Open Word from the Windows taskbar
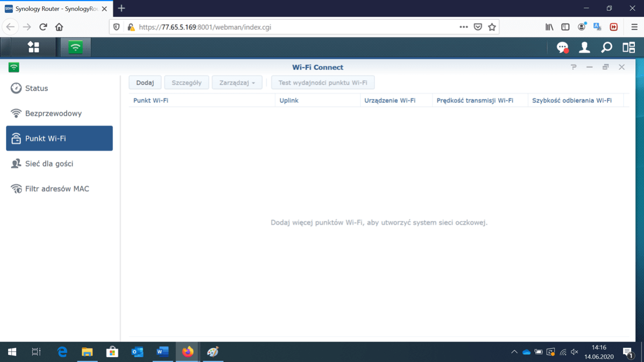Viewport: 644px width, 362px height. (162, 352)
